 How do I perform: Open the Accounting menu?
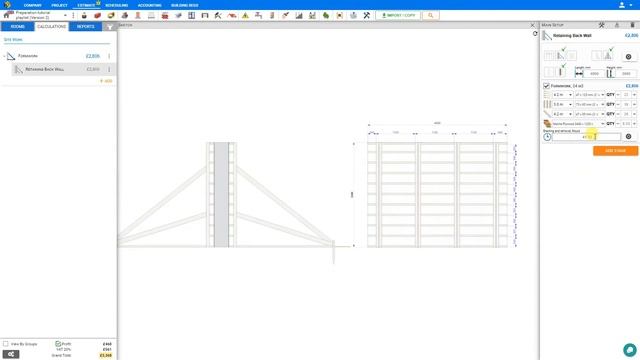point(149,5)
